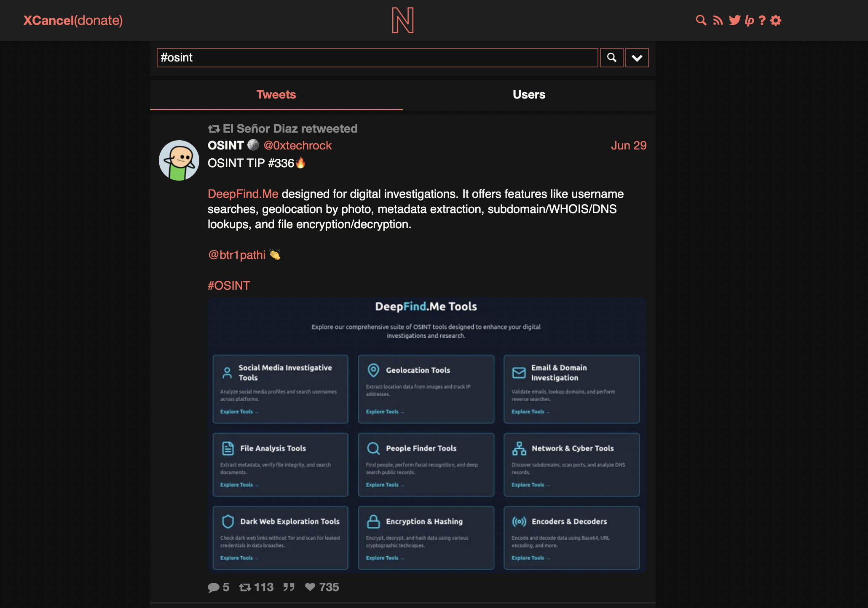Click the Liberapay donate icon
868x608 pixels.
coord(749,20)
